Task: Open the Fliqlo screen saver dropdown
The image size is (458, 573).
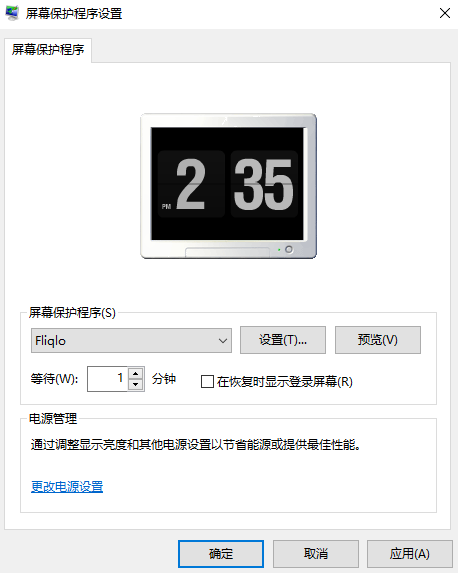Action: click(131, 341)
